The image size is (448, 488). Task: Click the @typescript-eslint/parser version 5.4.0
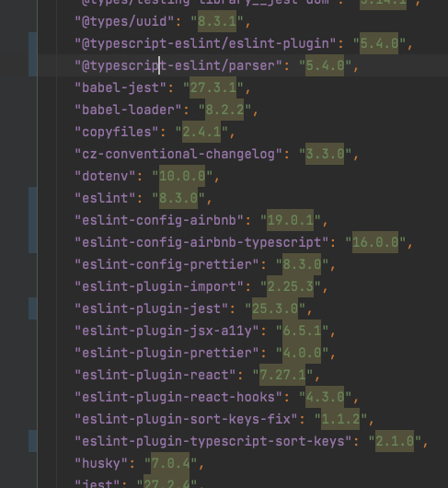[x=325, y=65]
